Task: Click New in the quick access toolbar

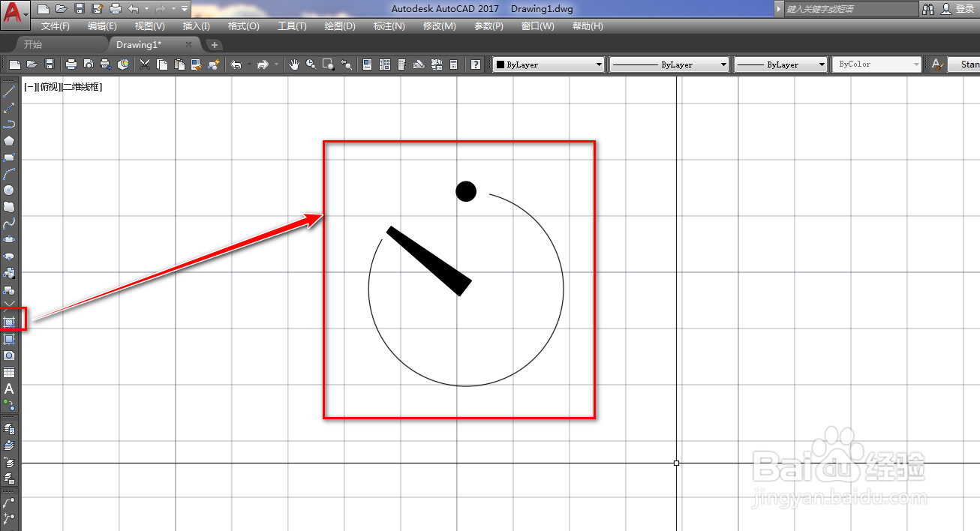Action: coord(44,9)
